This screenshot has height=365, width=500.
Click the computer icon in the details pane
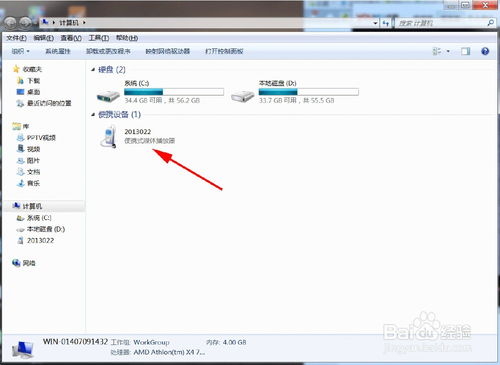tap(23, 349)
